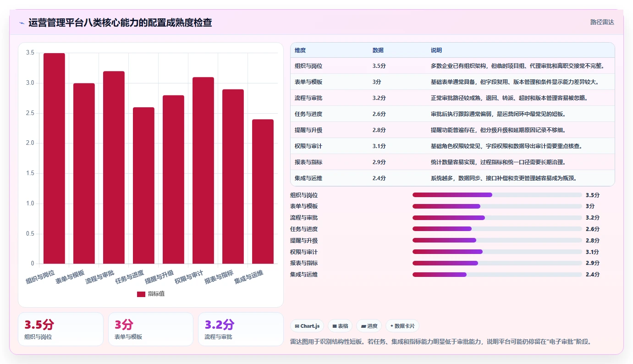Click the 2.6分 value in the table
The width and height of the screenshot is (633, 364).
pos(379,114)
